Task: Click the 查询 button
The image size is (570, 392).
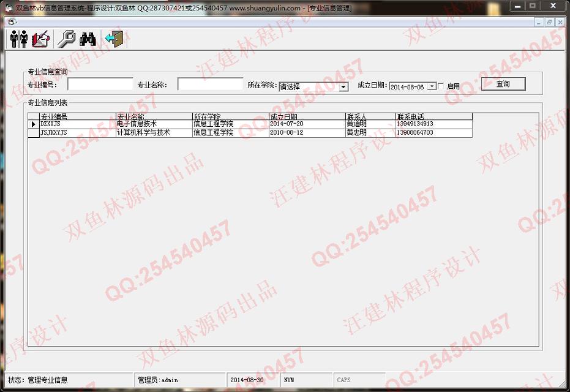Action: point(503,84)
